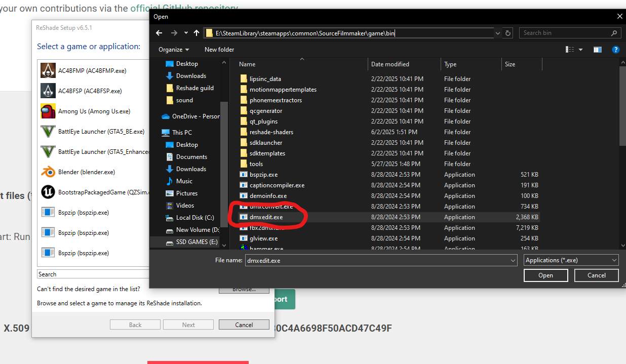Select BootstrapPackagedGame Unreal icon entry
Screen dimensions: 626x364
pos(48,192)
